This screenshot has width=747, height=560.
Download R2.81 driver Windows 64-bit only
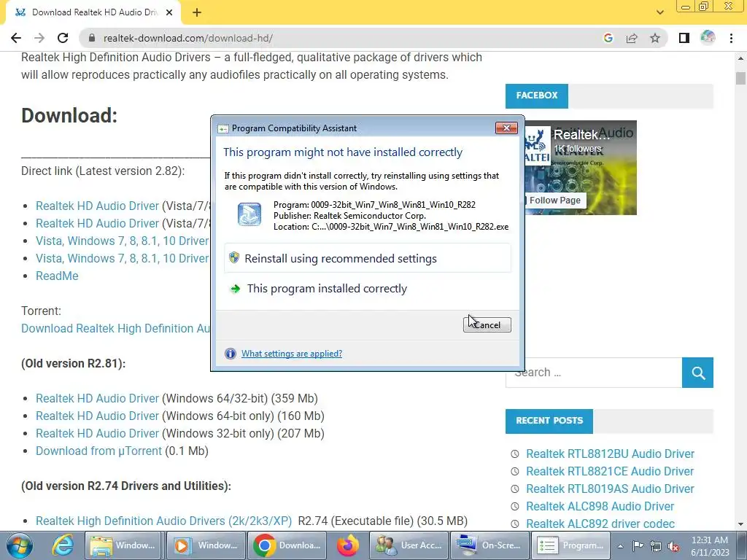click(x=97, y=416)
